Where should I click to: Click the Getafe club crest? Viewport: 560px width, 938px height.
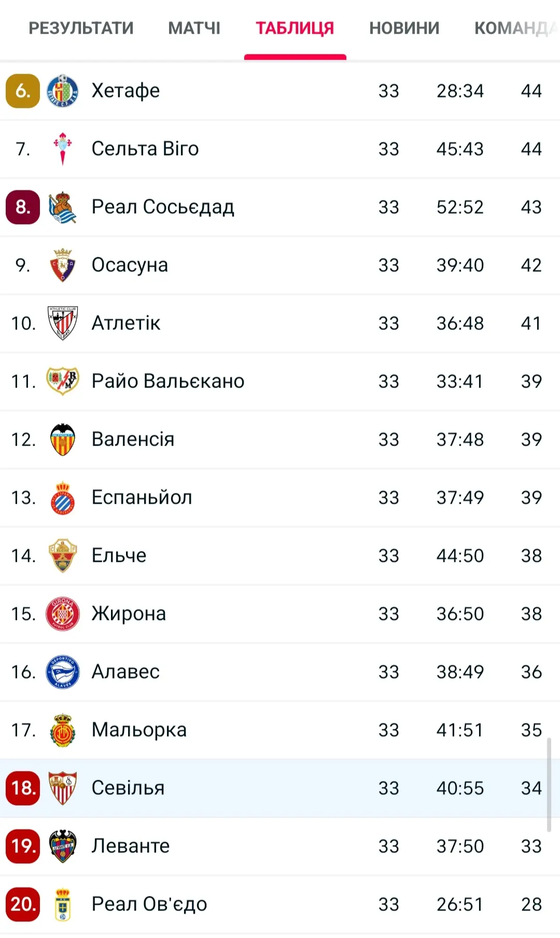coord(63,91)
